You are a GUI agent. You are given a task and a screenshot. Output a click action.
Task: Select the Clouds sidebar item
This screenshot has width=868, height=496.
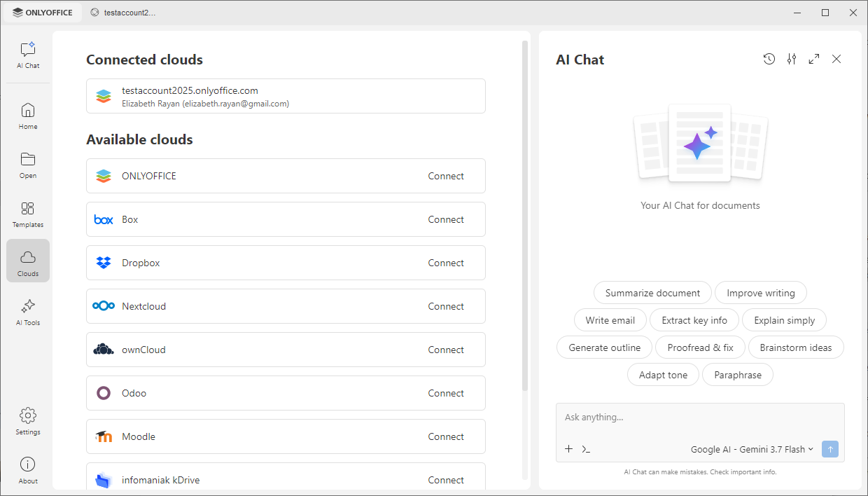tap(28, 261)
